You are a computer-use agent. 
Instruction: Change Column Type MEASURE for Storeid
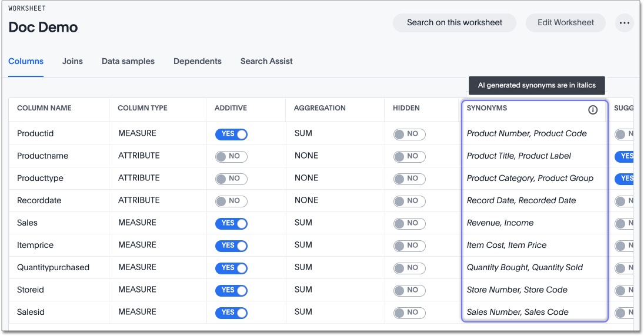[137, 290]
